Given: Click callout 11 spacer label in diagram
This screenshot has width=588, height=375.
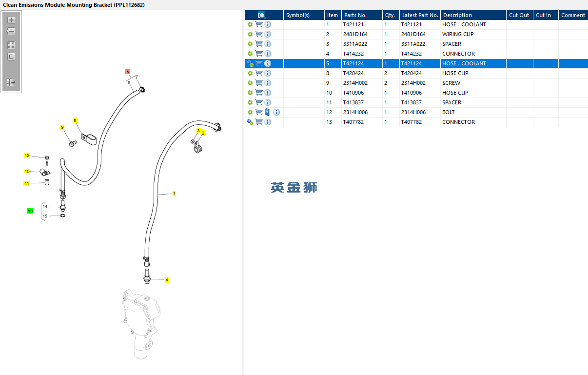Looking at the screenshot, I should (27, 183).
